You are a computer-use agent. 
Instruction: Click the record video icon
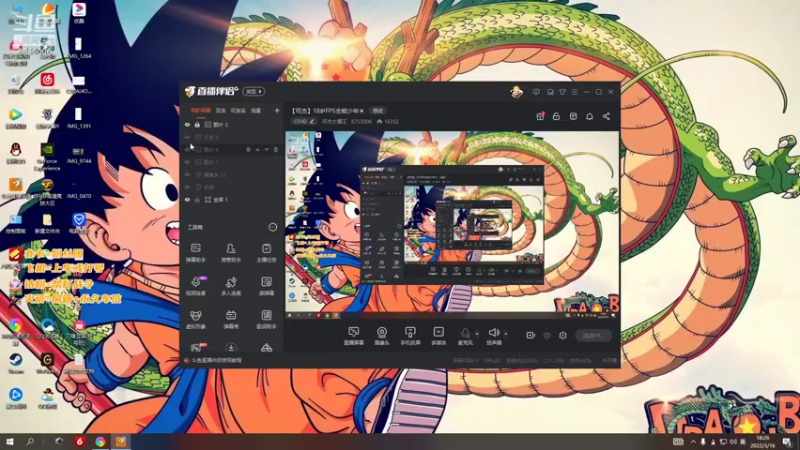tap(530, 335)
